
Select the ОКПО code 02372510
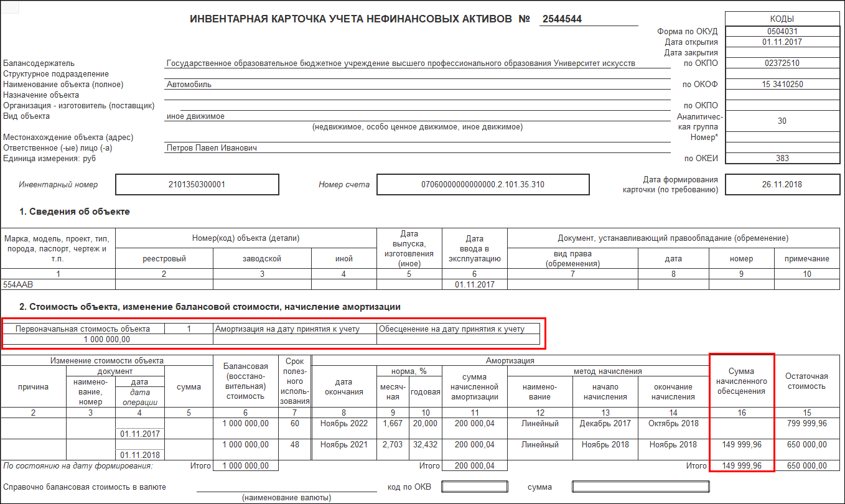782,63
